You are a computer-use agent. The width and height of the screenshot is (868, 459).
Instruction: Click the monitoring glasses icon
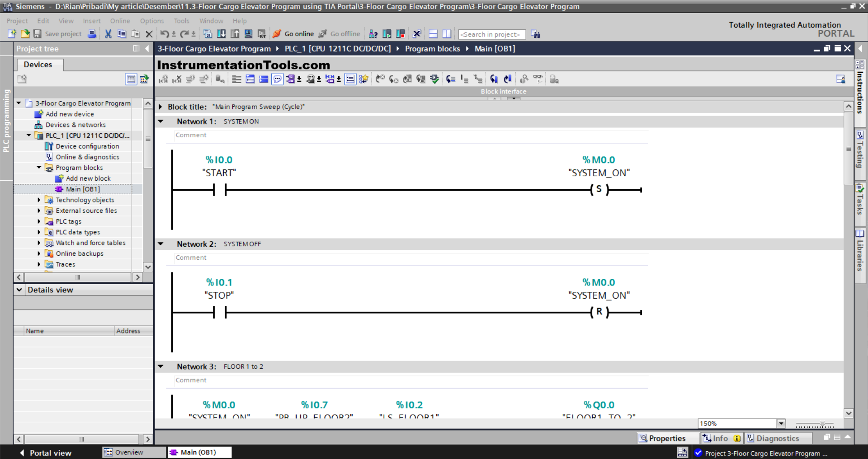pyautogui.click(x=538, y=79)
